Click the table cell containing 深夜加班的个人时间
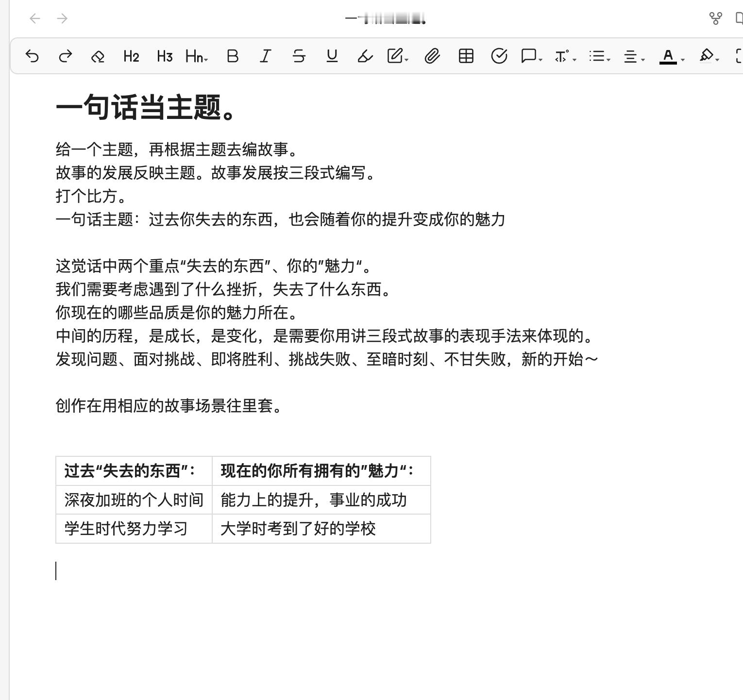This screenshot has height=700, width=743. [x=134, y=500]
